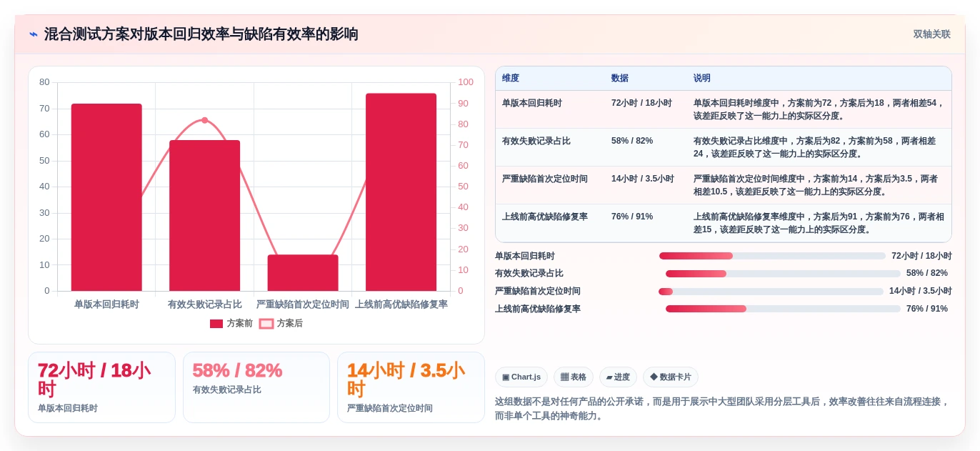Click 单版本回归耗时 x-axis label in chart
This screenshot has height=451, width=980.
coord(106,304)
